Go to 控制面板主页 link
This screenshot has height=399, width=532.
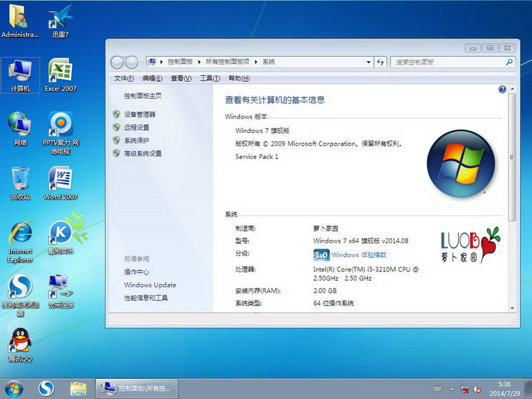point(143,96)
